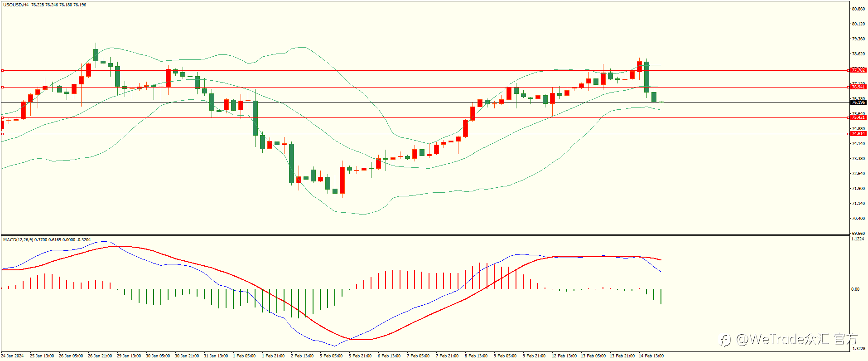Screen dimensions: 868x361
Task: Click the 1 Feb 05:00 date label
Action: [x=244, y=356]
